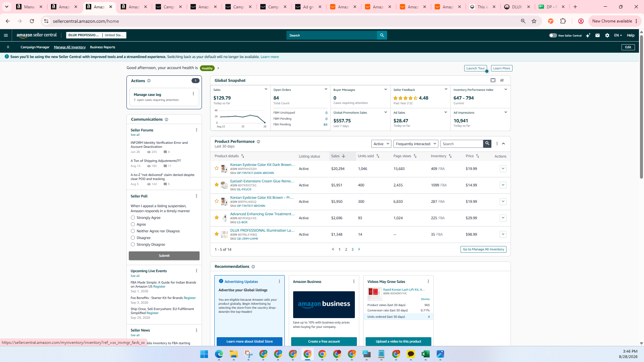Go to page 2 of products
644x362 pixels.
tap(346, 249)
